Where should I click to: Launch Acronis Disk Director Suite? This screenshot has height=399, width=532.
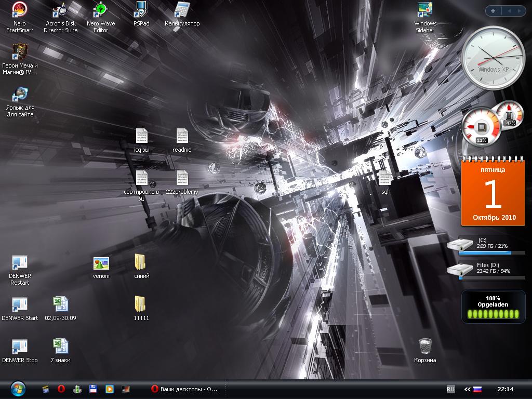tap(61, 9)
